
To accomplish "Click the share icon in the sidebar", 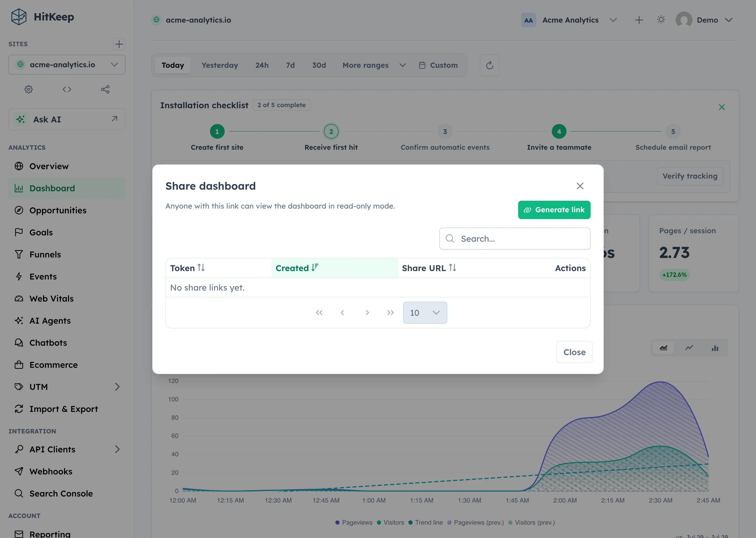I will (105, 89).
